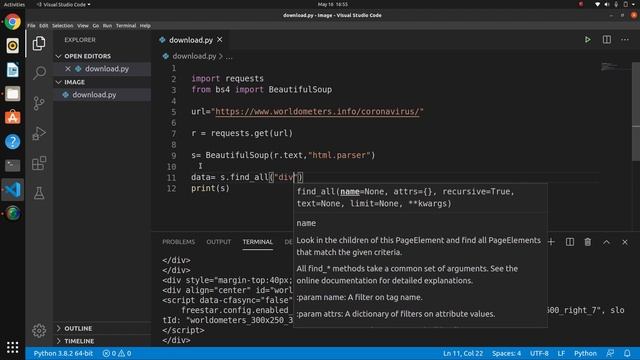Open editor More Actions menu
This screenshot has width=640, height=360.
click(625, 40)
